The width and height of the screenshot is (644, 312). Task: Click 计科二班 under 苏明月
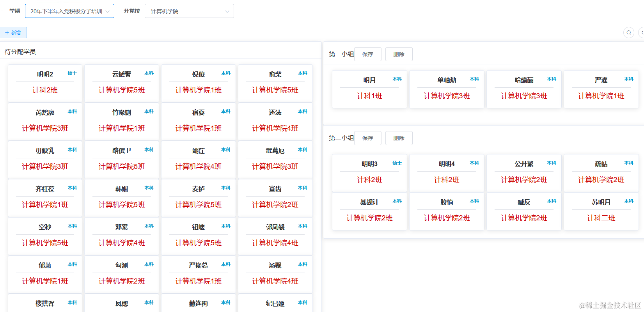pos(601,218)
